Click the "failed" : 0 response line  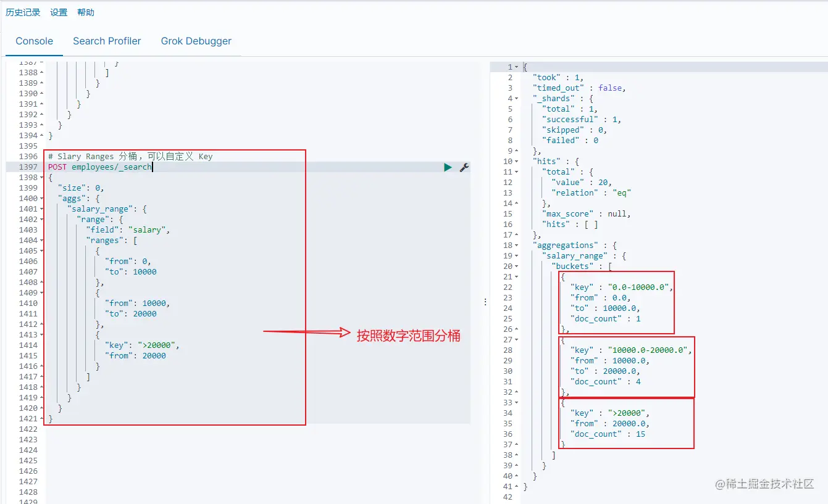click(571, 140)
